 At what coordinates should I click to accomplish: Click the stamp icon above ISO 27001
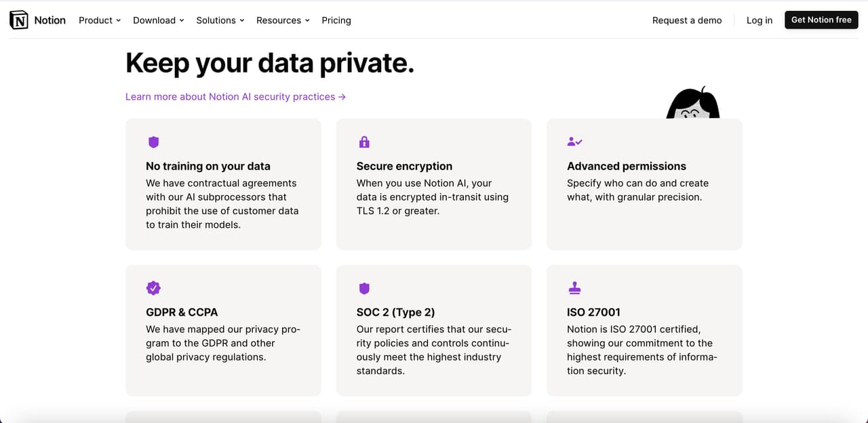[x=574, y=288]
